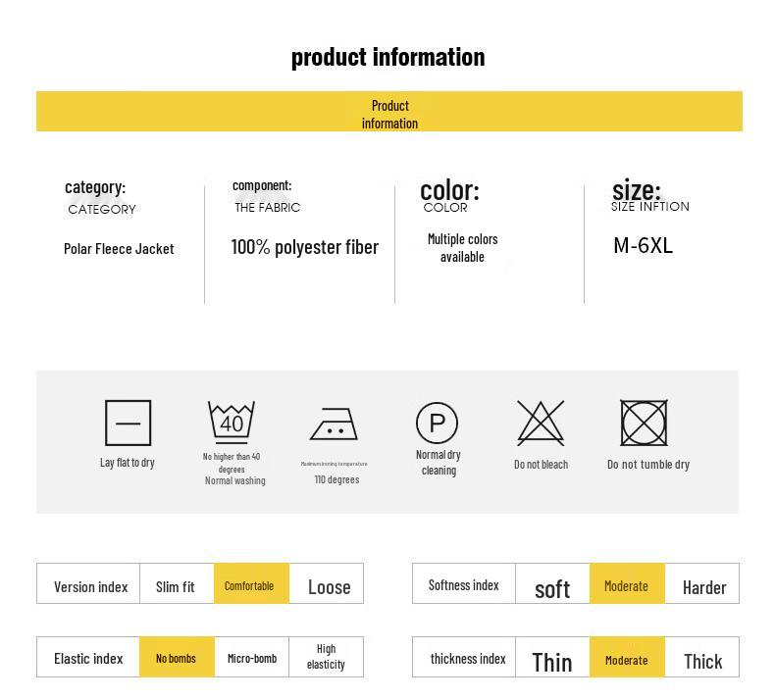Pick the Thin thickness option
The image size is (775, 700).
click(x=552, y=661)
